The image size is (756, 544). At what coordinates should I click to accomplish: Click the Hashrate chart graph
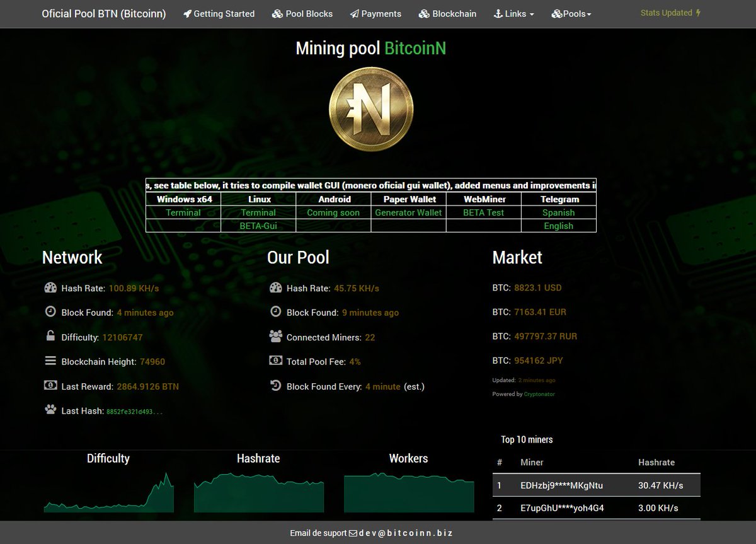click(x=259, y=492)
